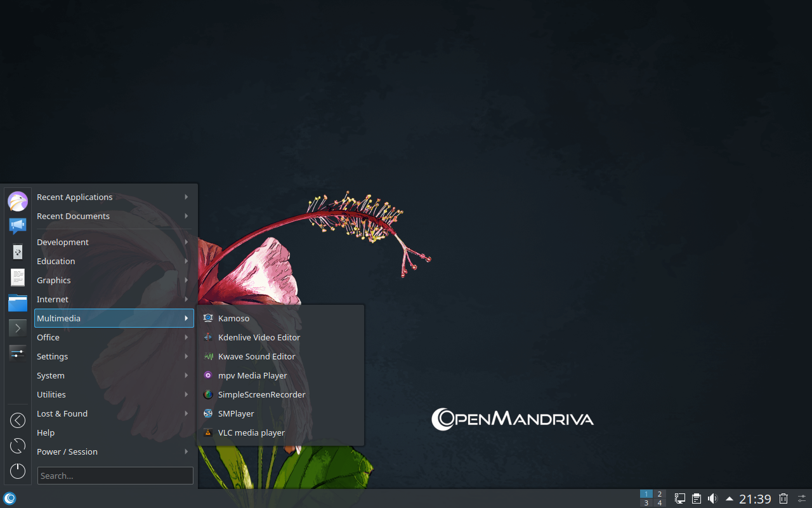Click the SMPlayer icon
The width and height of the screenshot is (812, 508).
tap(208, 413)
